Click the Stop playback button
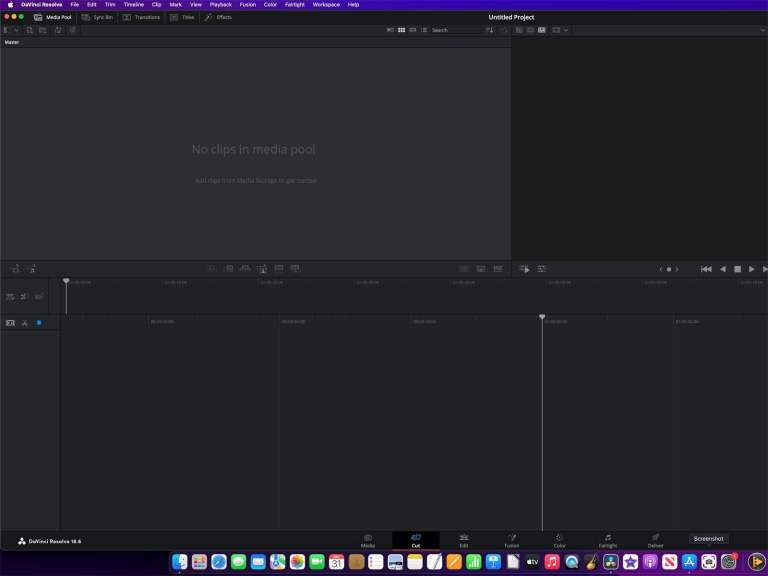 pos(737,269)
